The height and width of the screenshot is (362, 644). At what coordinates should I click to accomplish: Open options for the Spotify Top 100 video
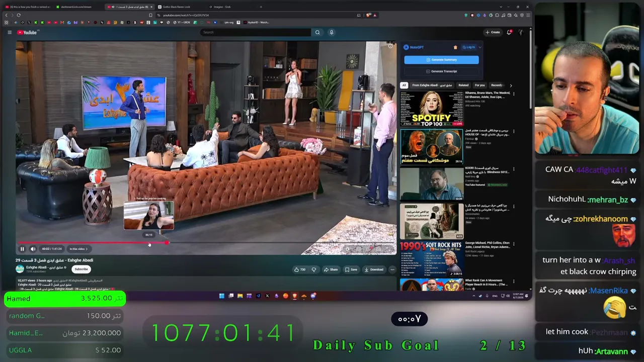514,94
